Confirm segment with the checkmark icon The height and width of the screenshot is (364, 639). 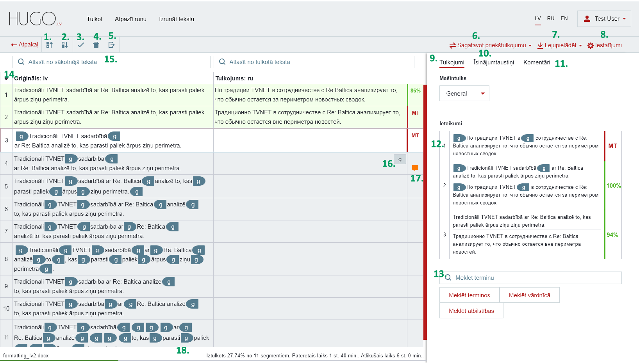pyautogui.click(x=80, y=45)
